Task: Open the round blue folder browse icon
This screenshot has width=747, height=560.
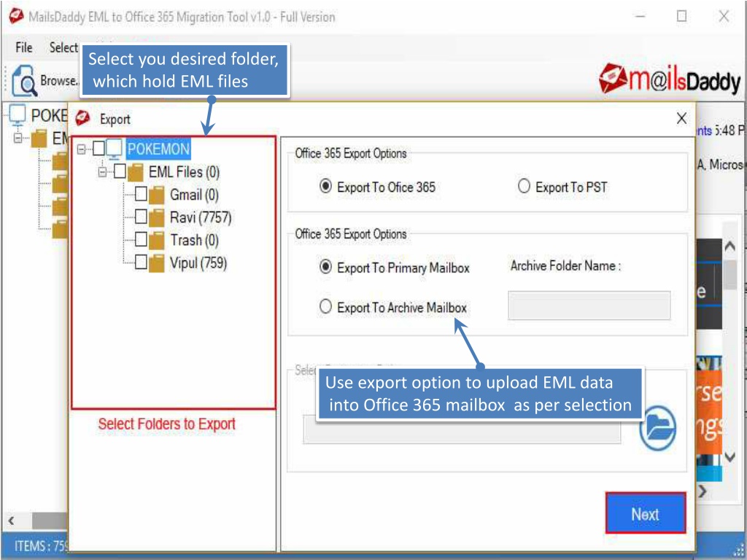Action: (x=657, y=427)
